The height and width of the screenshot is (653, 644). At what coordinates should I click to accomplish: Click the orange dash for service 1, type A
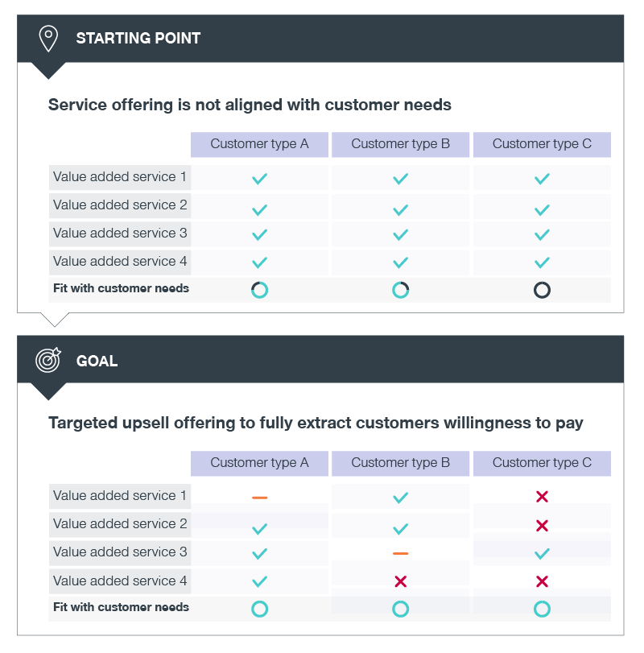click(x=259, y=498)
